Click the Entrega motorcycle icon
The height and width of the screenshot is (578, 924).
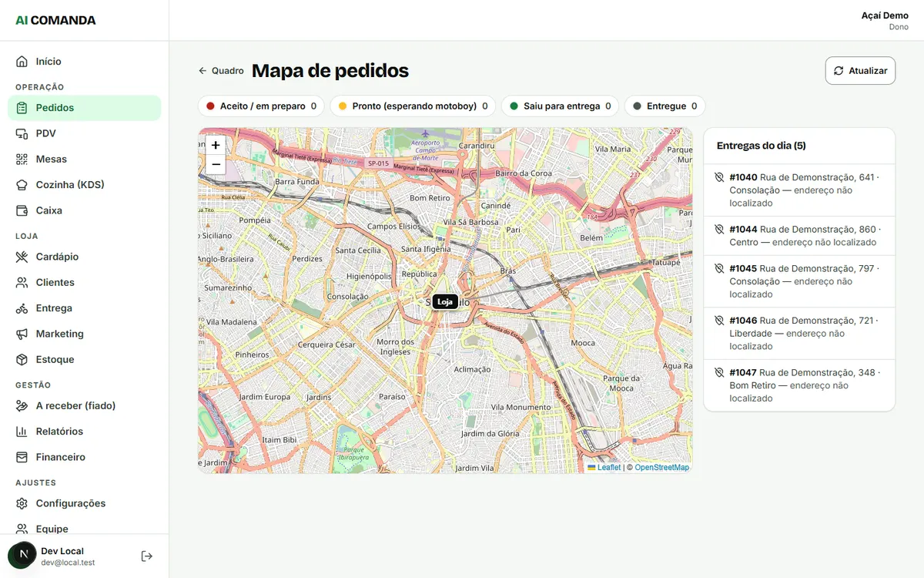click(22, 308)
